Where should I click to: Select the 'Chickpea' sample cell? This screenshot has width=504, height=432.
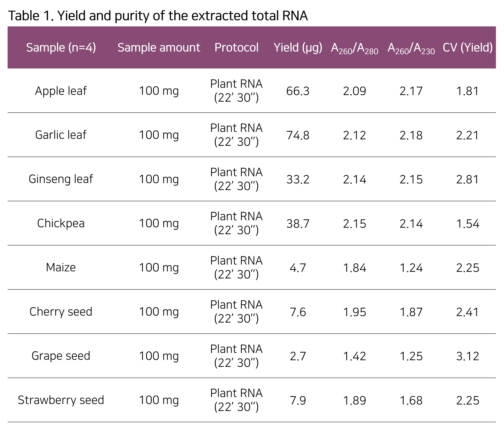61,223
